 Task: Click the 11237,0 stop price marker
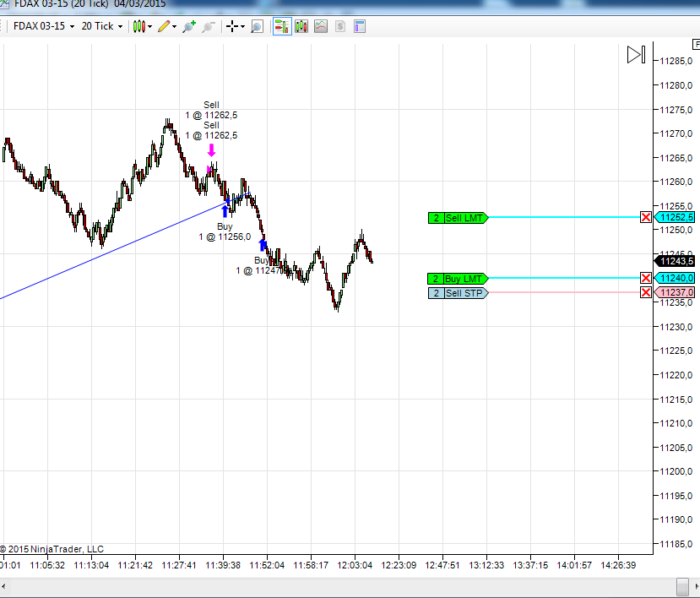(x=675, y=292)
